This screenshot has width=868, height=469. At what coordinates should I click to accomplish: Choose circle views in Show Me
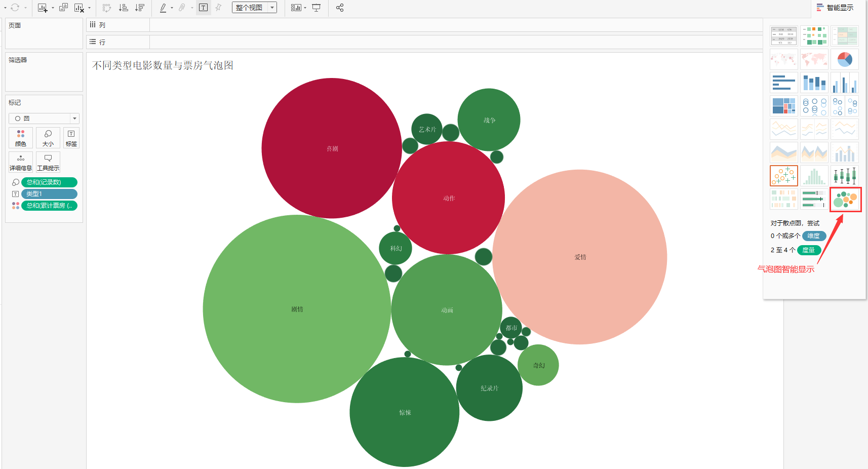click(814, 106)
